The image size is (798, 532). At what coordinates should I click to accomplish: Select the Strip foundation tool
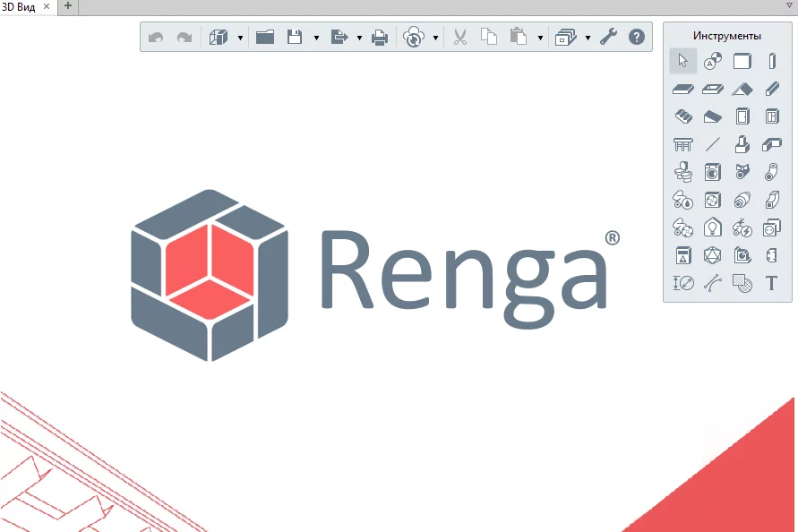[x=772, y=144]
